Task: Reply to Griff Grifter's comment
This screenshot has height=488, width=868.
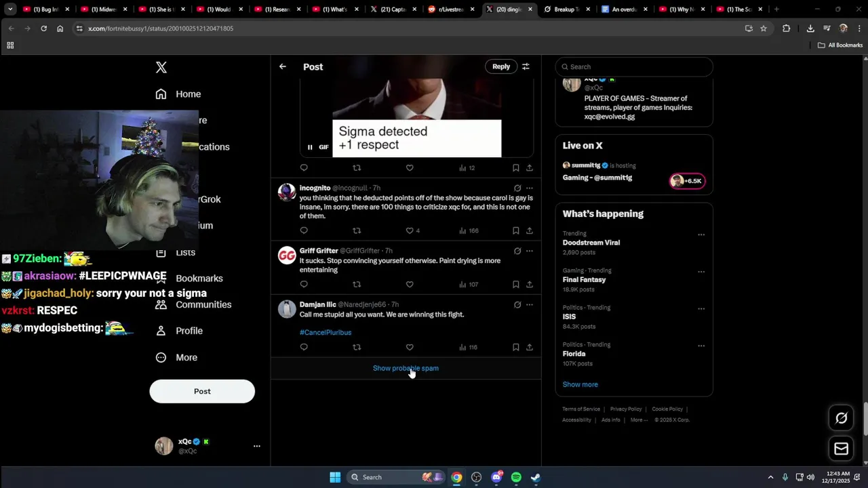Action: (304, 285)
